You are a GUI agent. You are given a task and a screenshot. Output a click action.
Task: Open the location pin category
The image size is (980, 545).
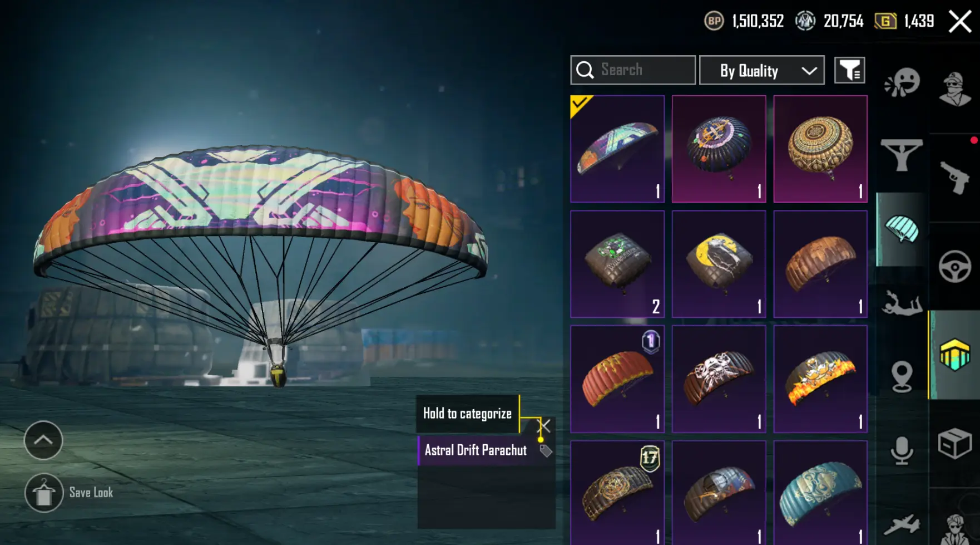(x=902, y=377)
